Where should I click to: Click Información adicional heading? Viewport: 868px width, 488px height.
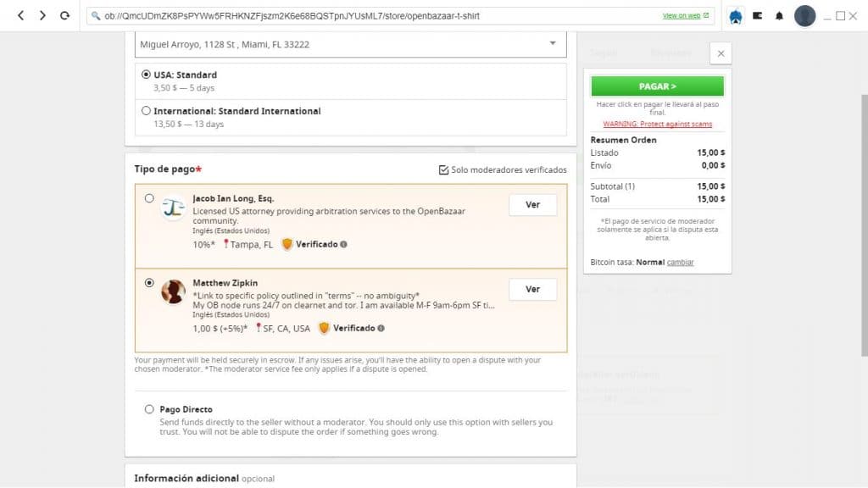point(186,478)
